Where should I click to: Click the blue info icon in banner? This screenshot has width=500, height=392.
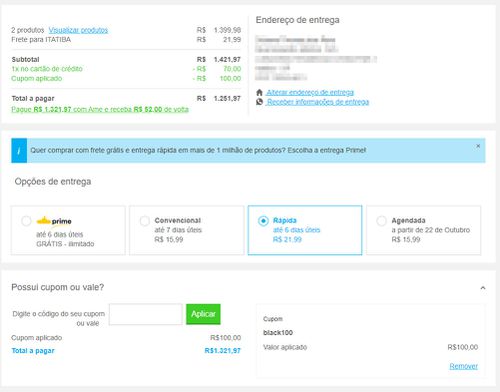click(x=19, y=151)
